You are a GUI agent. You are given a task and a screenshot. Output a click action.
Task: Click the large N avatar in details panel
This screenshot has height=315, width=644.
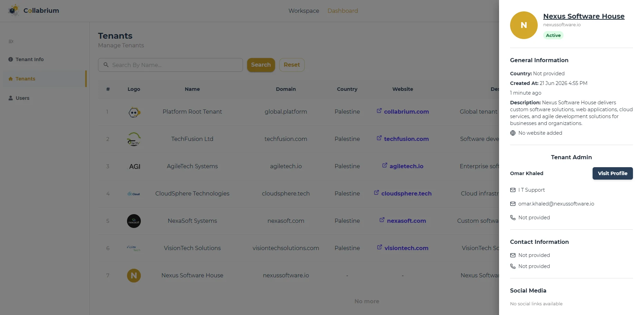tap(524, 25)
